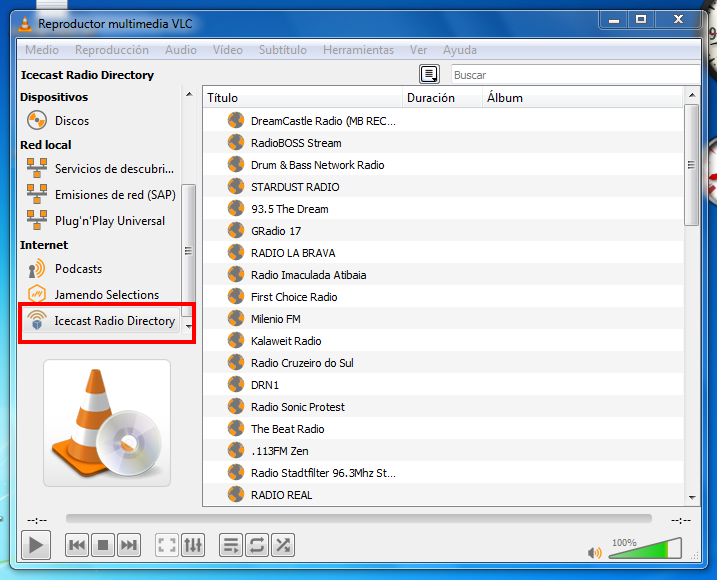The height and width of the screenshot is (580, 717).
Task: Click sidebar scrollbar up arrow
Action: tap(189, 94)
